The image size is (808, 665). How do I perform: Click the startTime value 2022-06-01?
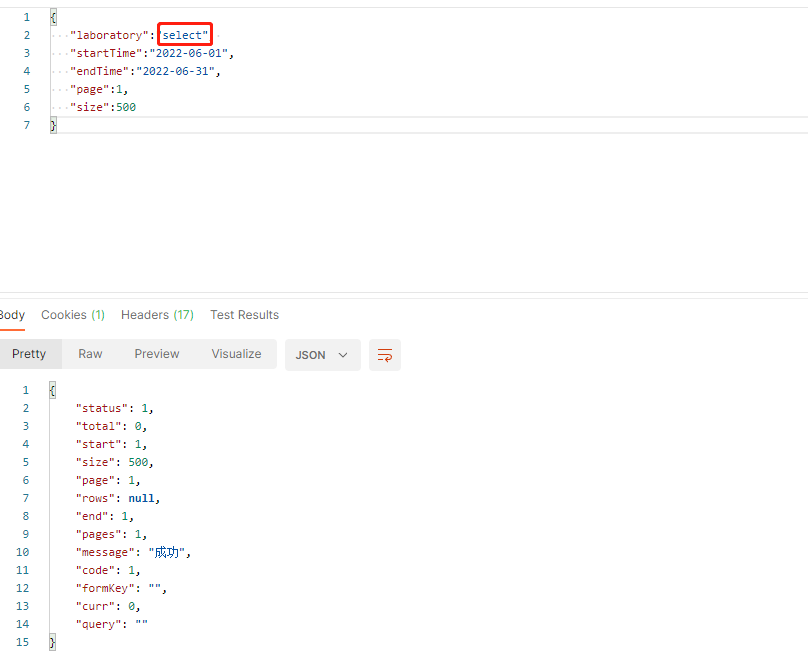pos(193,52)
